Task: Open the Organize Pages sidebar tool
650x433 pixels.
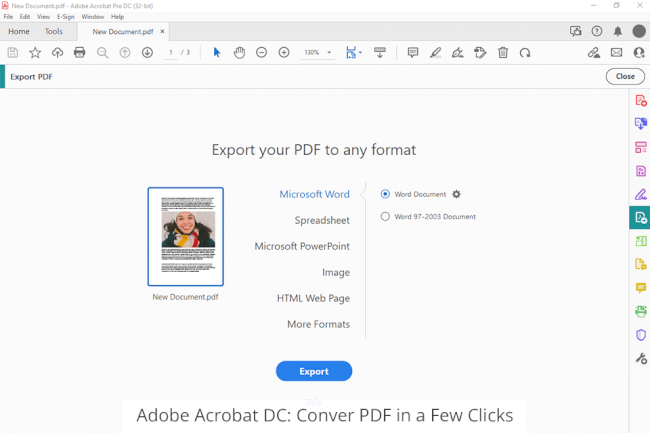Action: pyautogui.click(x=641, y=147)
